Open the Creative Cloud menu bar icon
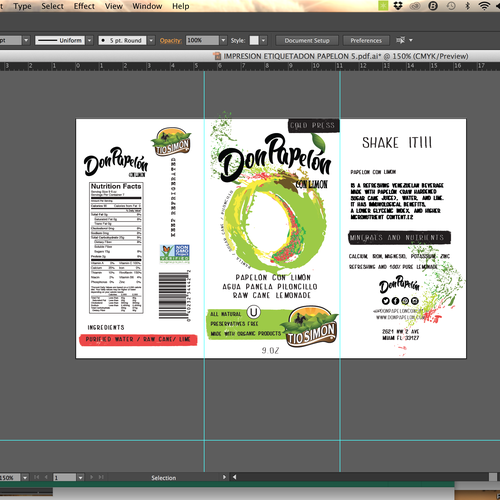 coord(415,6)
